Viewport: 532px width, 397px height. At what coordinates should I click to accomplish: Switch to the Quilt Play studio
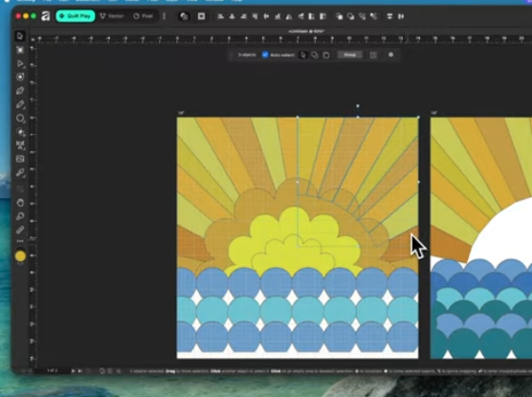point(76,16)
